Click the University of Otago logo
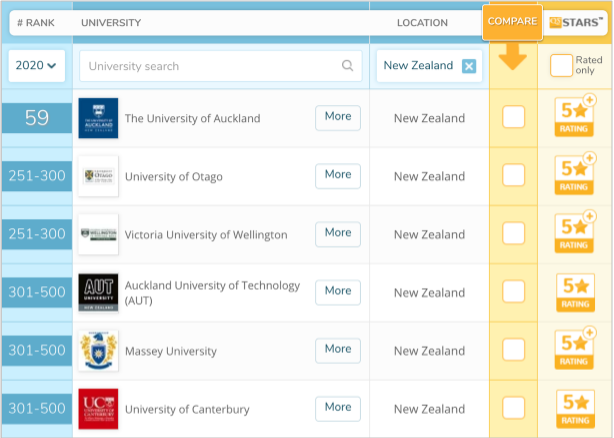This screenshot has height=438, width=614. [x=98, y=176]
